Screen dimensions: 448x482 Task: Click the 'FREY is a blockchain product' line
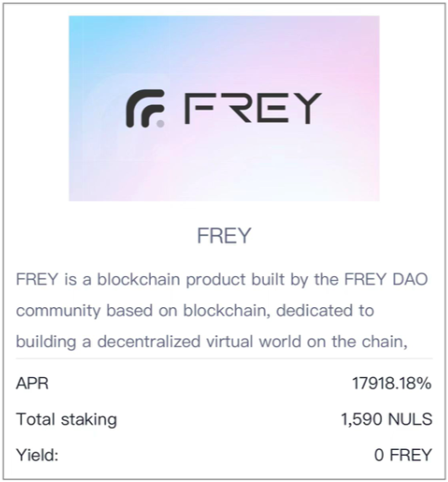(222, 279)
